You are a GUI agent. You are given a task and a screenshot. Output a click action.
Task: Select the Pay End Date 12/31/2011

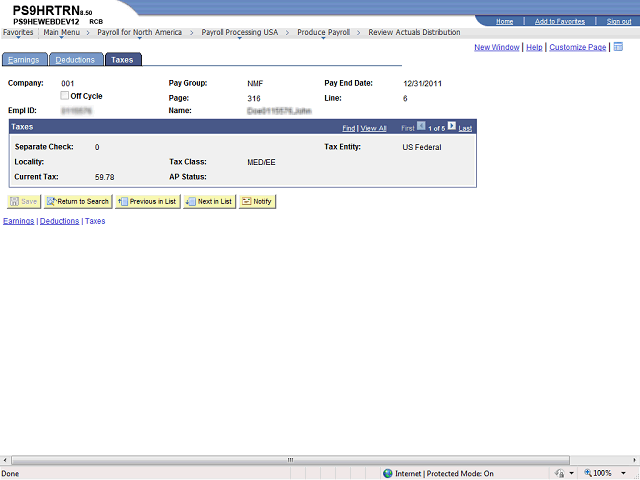422,84
